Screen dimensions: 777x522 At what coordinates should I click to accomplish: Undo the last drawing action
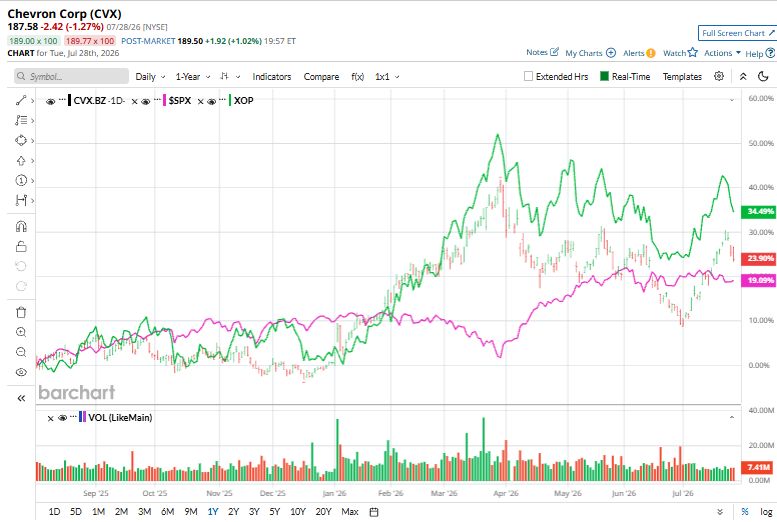21,266
